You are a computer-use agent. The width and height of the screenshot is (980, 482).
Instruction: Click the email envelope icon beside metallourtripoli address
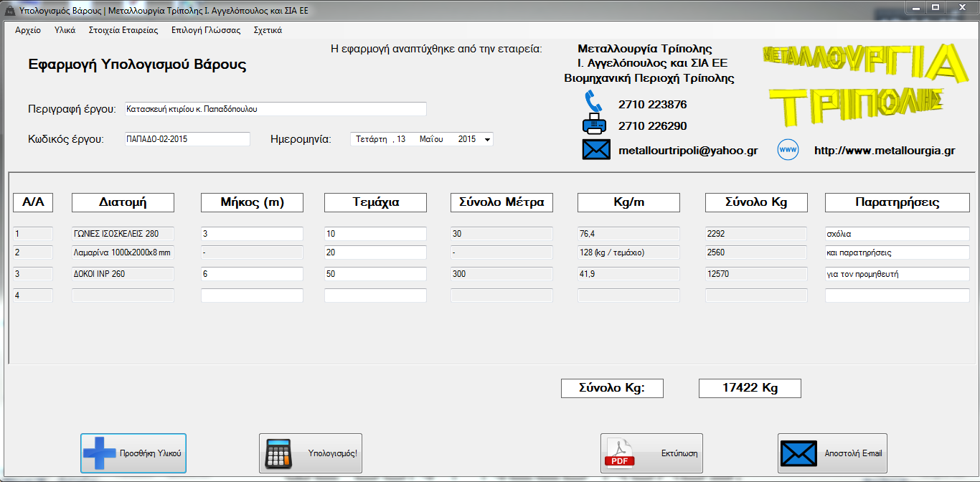pyautogui.click(x=595, y=150)
